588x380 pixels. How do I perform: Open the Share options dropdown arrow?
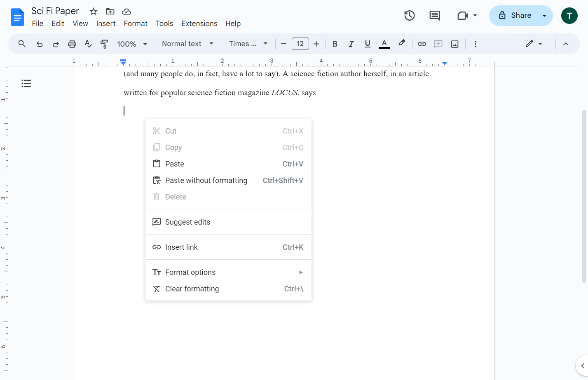[x=544, y=16]
